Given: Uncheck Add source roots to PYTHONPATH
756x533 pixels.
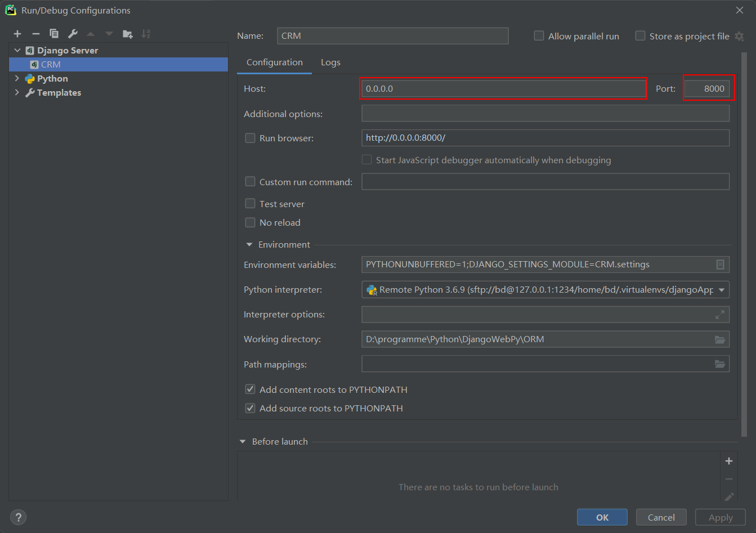Looking at the screenshot, I should 250,408.
